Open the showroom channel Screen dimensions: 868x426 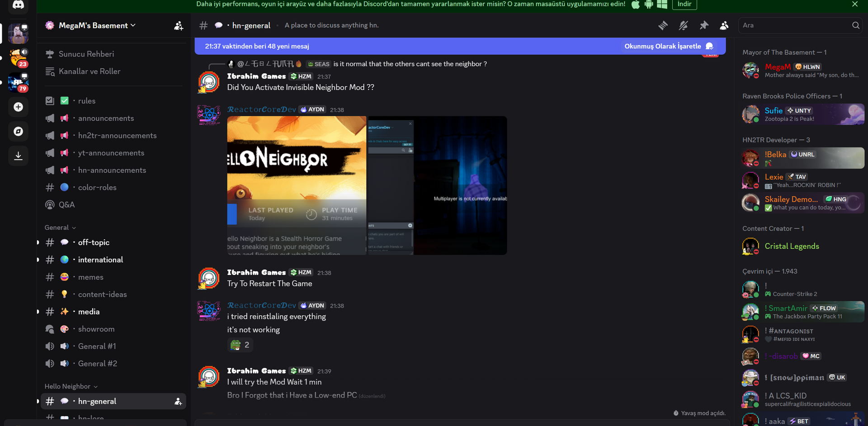tap(113, 329)
